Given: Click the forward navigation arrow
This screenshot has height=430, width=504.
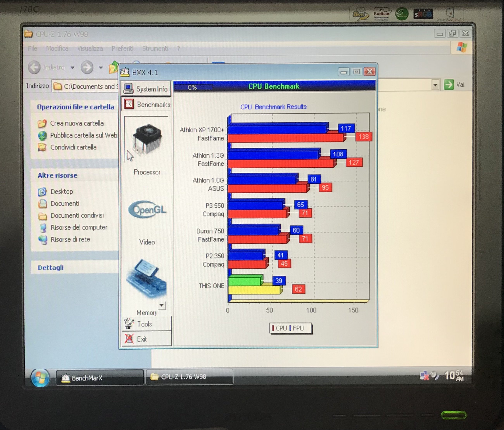Looking at the screenshot, I should [x=87, y=67].
